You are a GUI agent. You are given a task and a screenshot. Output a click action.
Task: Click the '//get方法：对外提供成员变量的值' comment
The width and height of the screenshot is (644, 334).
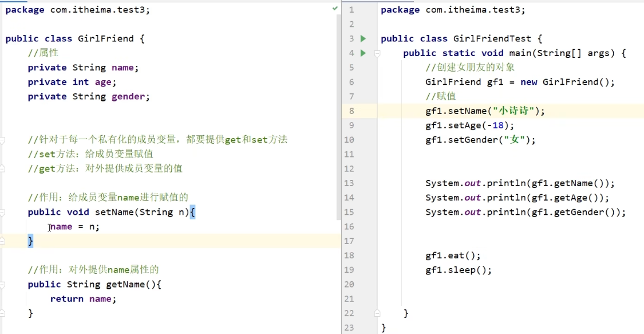[x=105, y=169]
